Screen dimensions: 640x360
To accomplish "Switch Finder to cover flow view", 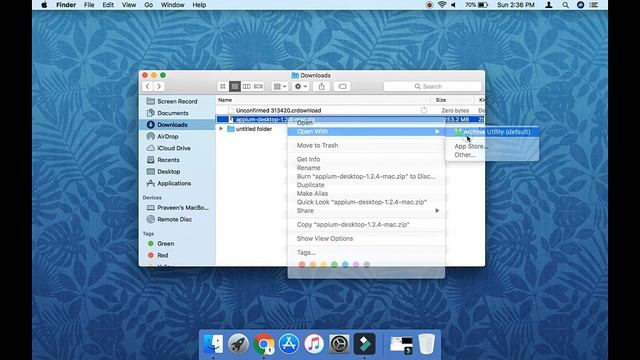I will (x=258, y=87).
